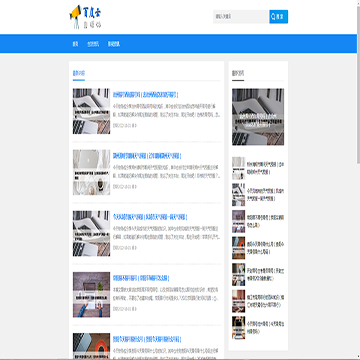Open the third item in the blue navigation bar
Image resolution: width=360 pixels, height=360 pixels.
[114, 44]
